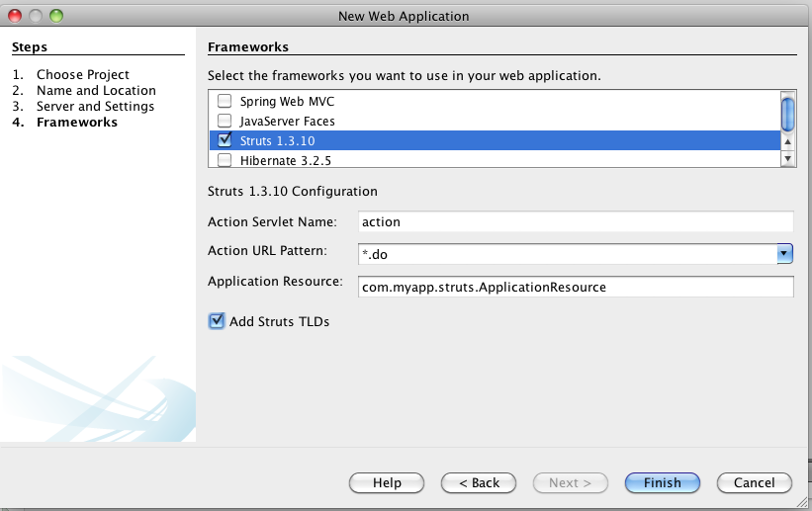This screenshot has height=511, width=812.
Task: Select the Spring Web MVC row label
Action: 287,101
